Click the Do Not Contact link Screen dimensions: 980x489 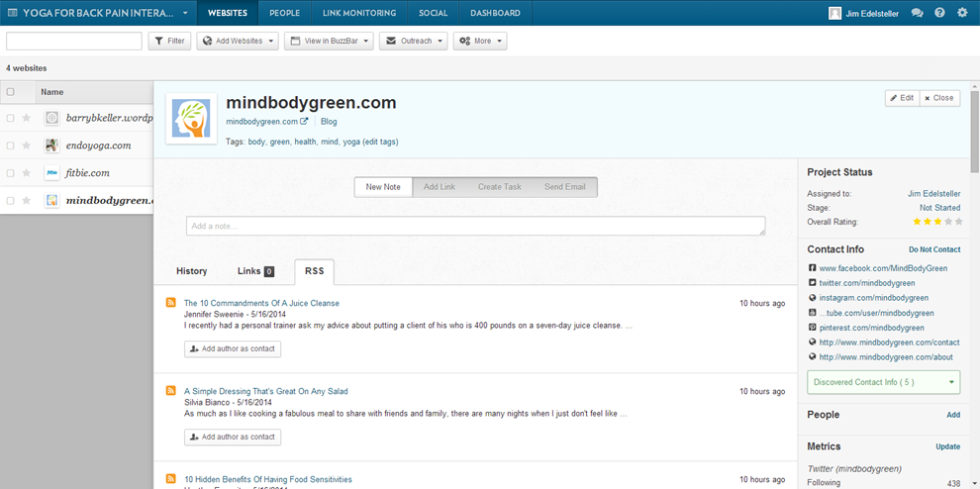(x=934, y=249)
